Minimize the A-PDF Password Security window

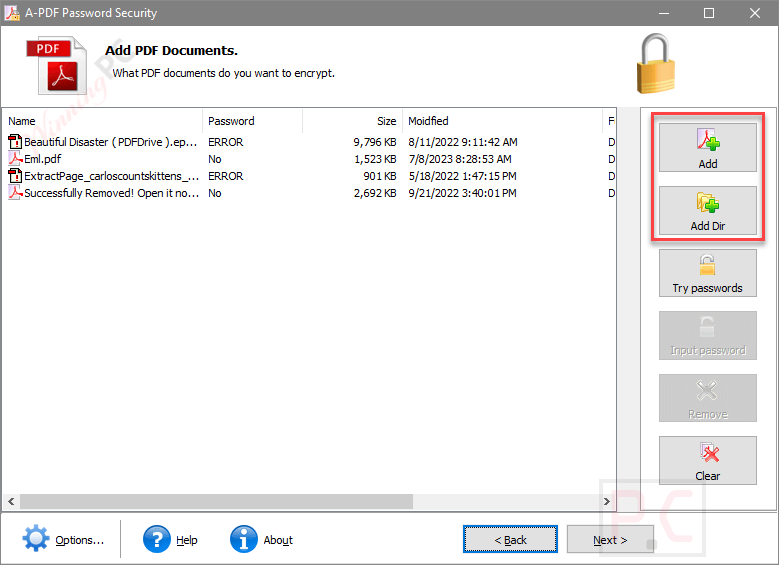coord(664,13)
